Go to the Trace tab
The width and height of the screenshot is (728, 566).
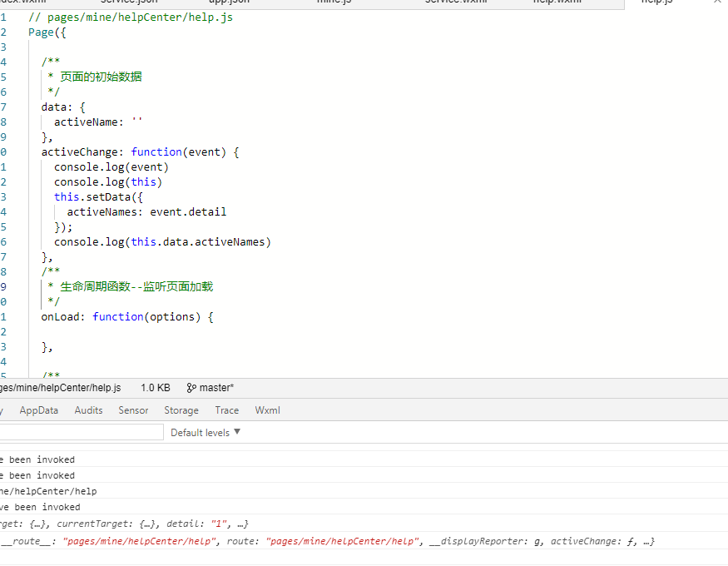click(226, 410)
